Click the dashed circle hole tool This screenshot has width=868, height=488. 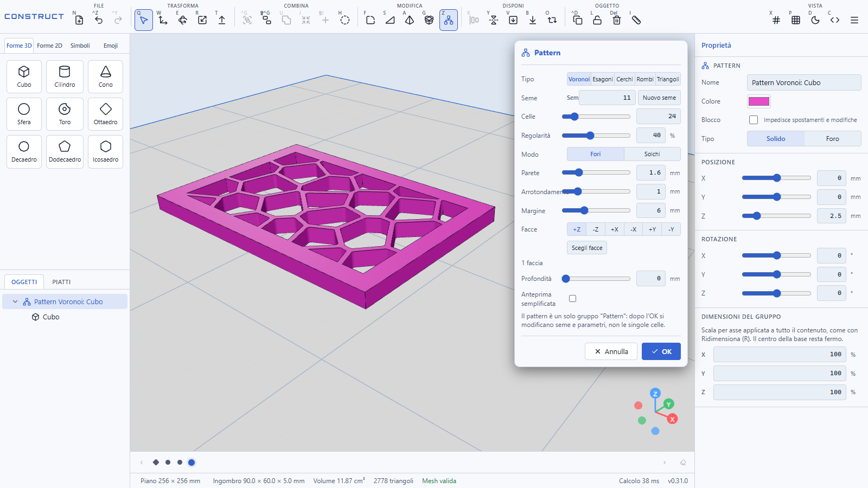(x=345, y=20)
